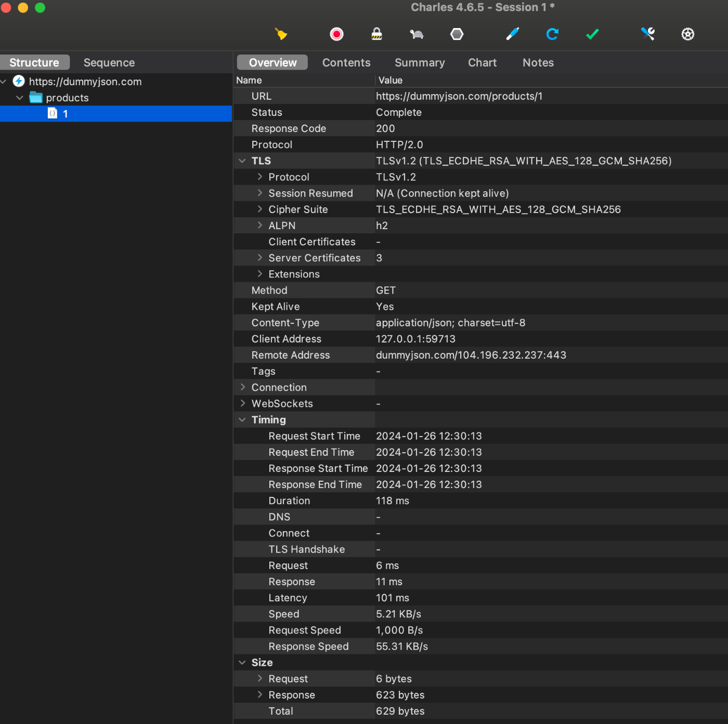728x724 pixels.
Task: Select the Overview tab
Action: coord(272,62)
